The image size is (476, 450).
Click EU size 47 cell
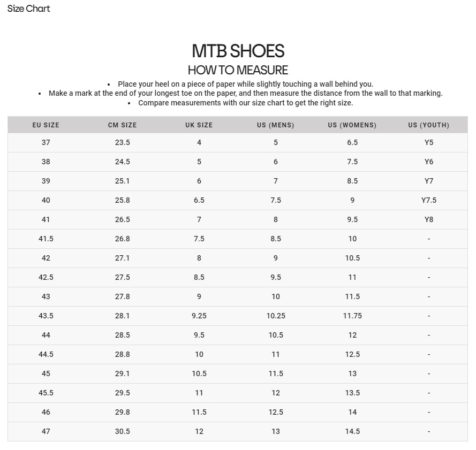pyautogui.click(x=46, y=431)
